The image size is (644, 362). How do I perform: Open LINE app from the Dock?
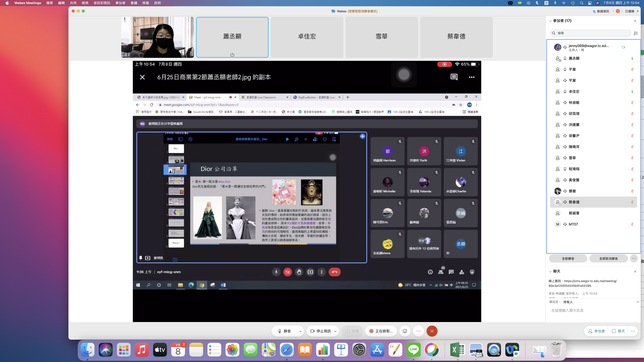[413, 350]
